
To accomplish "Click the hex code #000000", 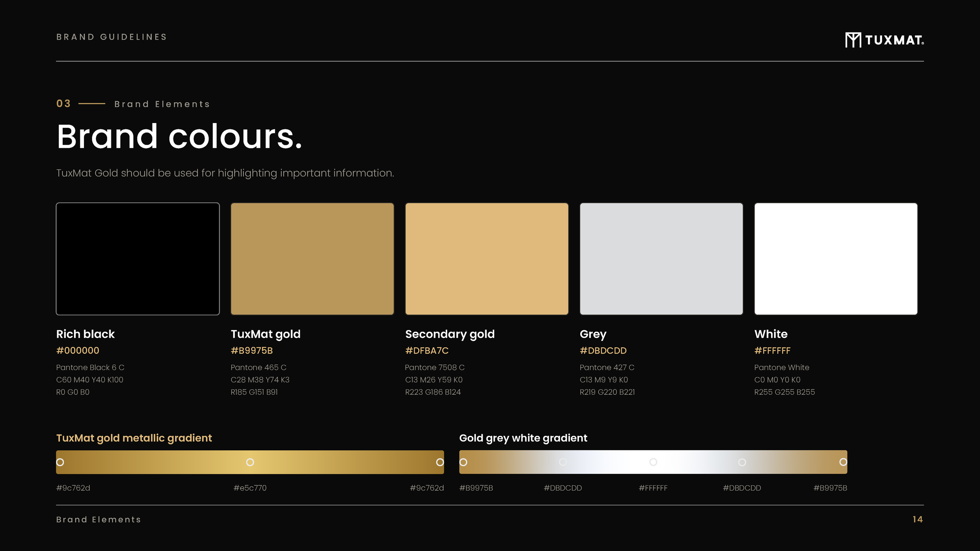I will [78, 350].
